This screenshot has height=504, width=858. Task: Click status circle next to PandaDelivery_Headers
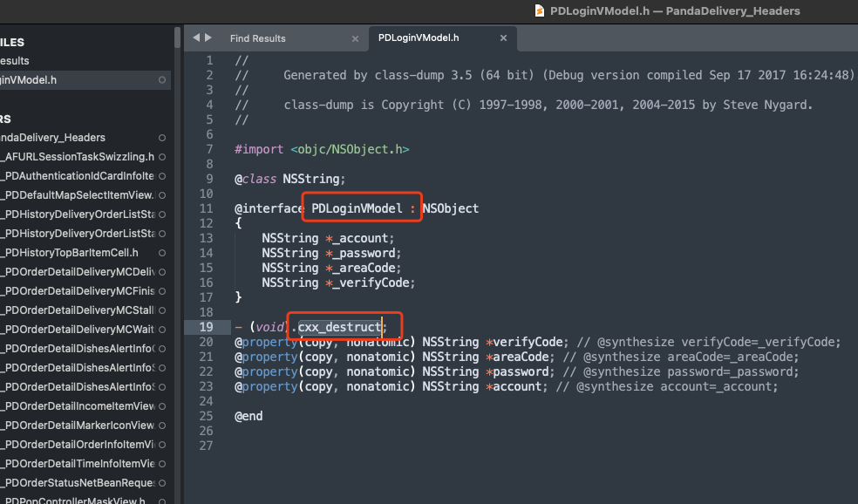click(x=162, y=138)
